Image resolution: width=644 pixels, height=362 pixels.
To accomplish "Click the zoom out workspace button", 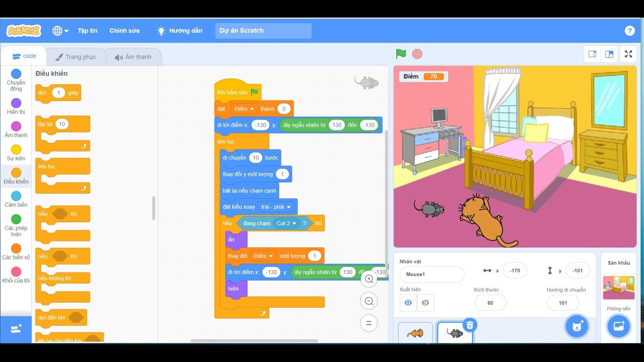I will click(369, 301).
